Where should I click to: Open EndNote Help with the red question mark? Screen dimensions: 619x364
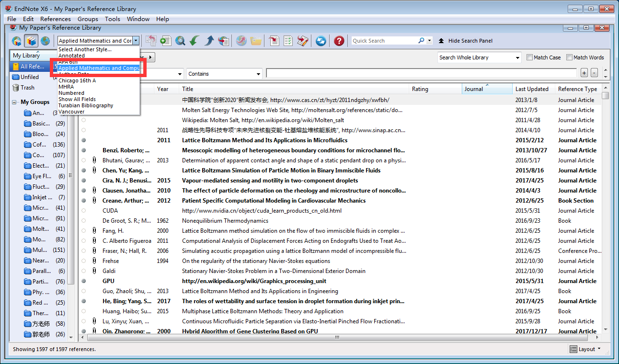point(339,41)
